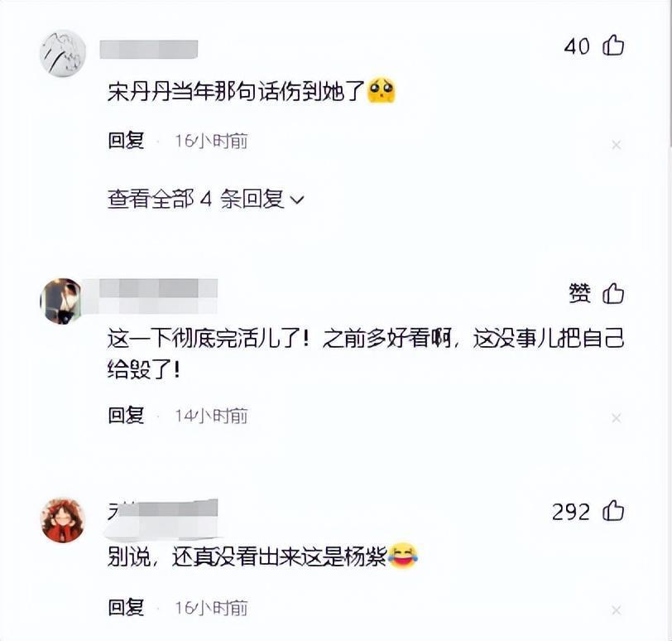Dismiss the 14小时前 comment with its x

pos(617,418)
